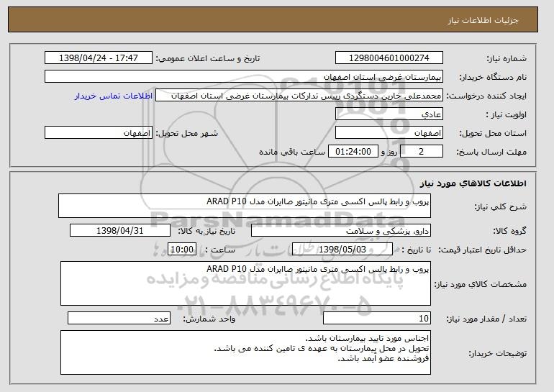
Task: Click the price validity date field 1398/05/03
Action: tap(342, 250)
